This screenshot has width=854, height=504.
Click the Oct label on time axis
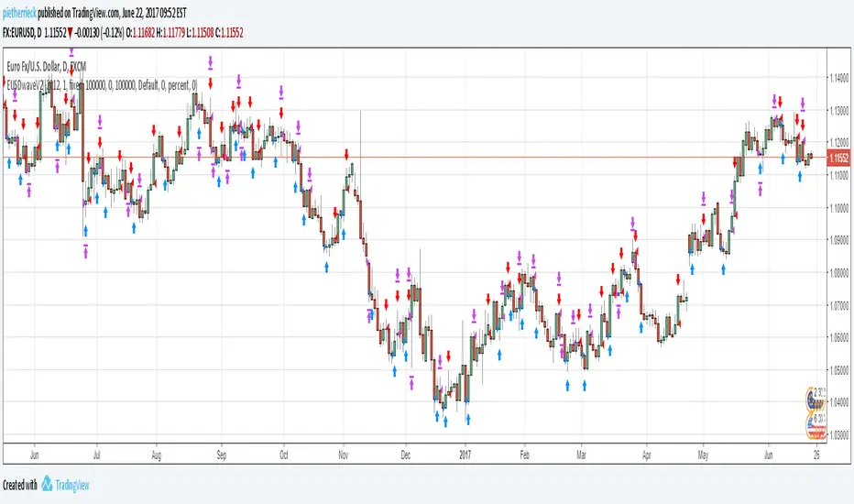click(284, 455)
